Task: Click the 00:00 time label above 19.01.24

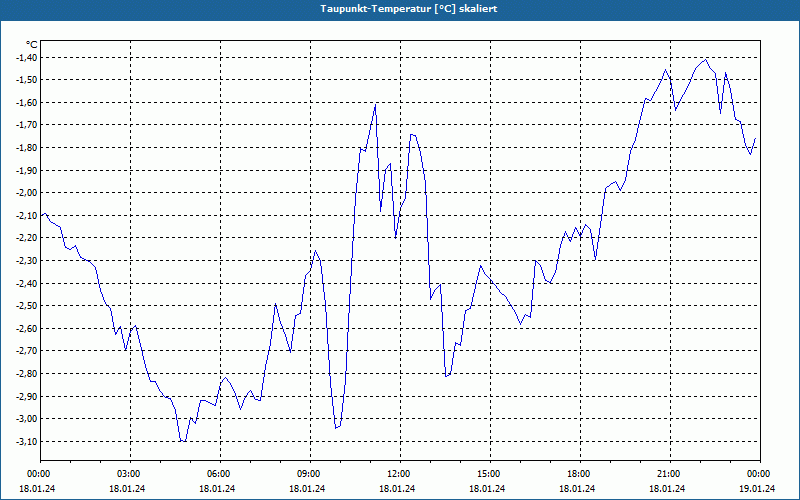Action: coord(759,474)
